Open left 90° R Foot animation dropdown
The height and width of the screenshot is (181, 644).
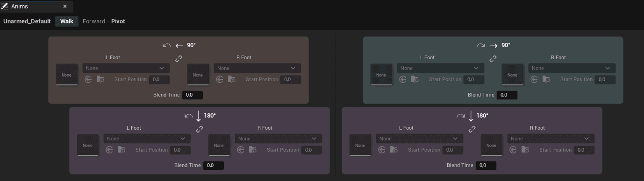[x=258, y=68]
